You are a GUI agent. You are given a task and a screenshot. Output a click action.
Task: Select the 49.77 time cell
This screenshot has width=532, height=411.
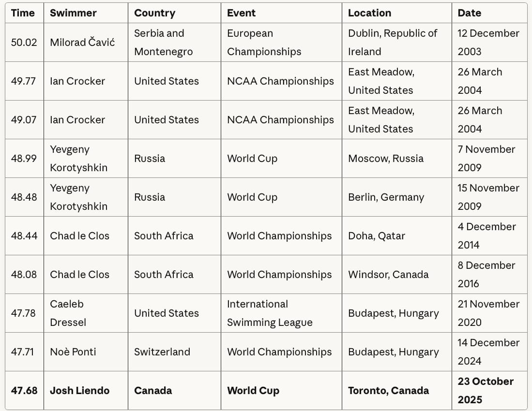[24, 81]
